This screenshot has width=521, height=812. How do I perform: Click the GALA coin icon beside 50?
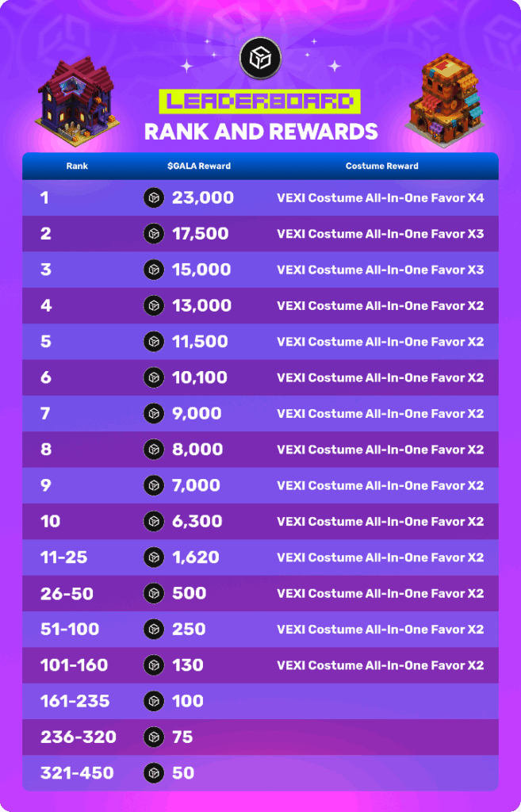tap(154, 772)
